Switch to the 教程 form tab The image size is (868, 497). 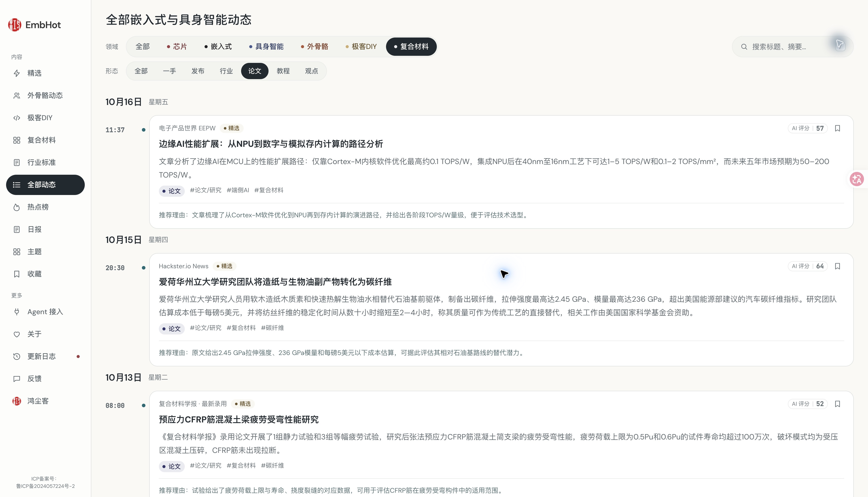pos(283,71)
